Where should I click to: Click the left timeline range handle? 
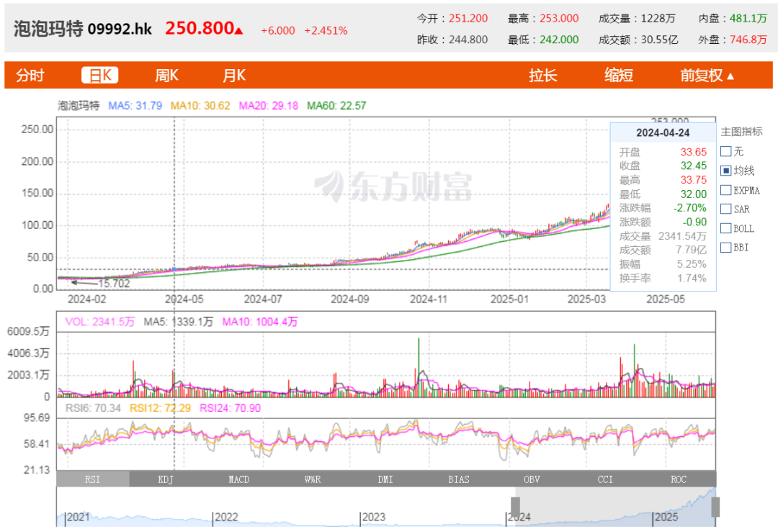pyautogui.click(x=515, y=507)
